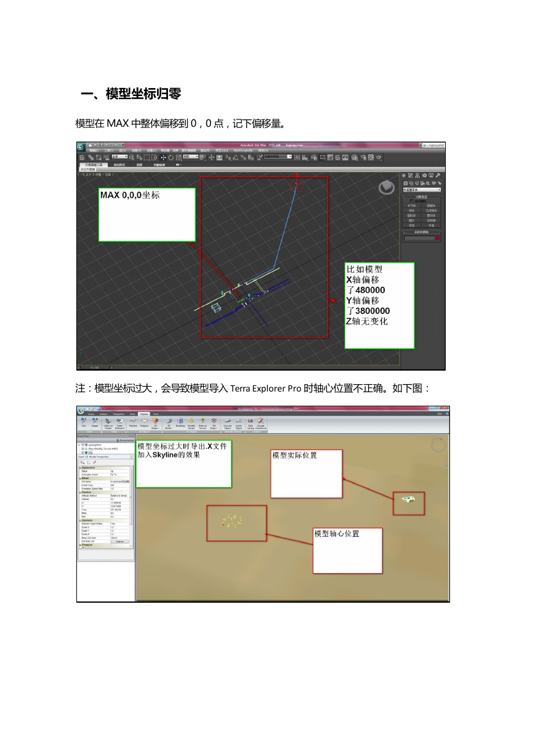Click the 3ds Max application logo button

tap(81, 147)
